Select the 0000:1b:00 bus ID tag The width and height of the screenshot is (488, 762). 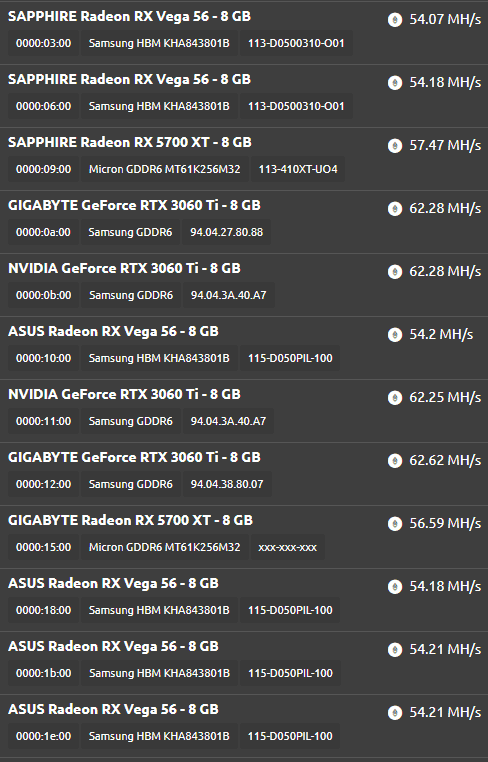tap(43, 673)
